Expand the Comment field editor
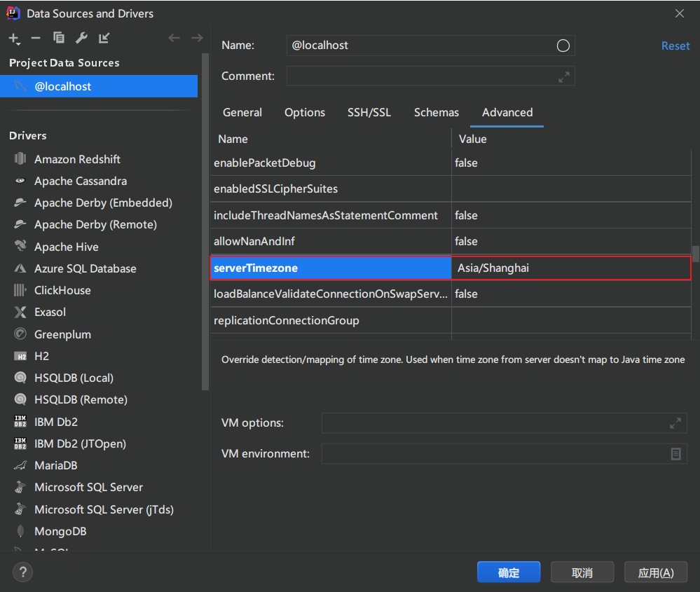Screen dimensions: 700x592 [x=563, y=76]
